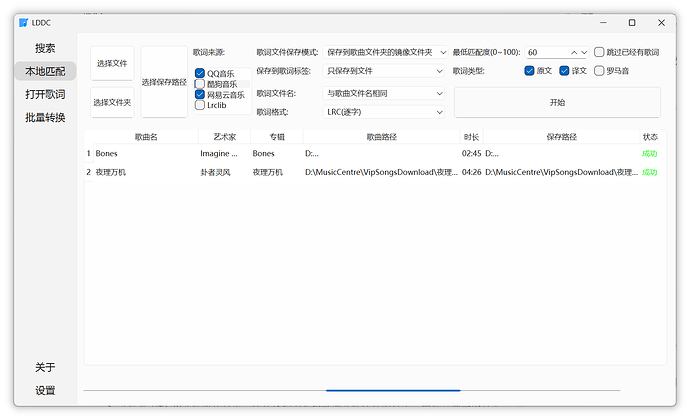690x419 pixels.
Task: Click the Imagine ... artist cell
Action: pos(224,154)
